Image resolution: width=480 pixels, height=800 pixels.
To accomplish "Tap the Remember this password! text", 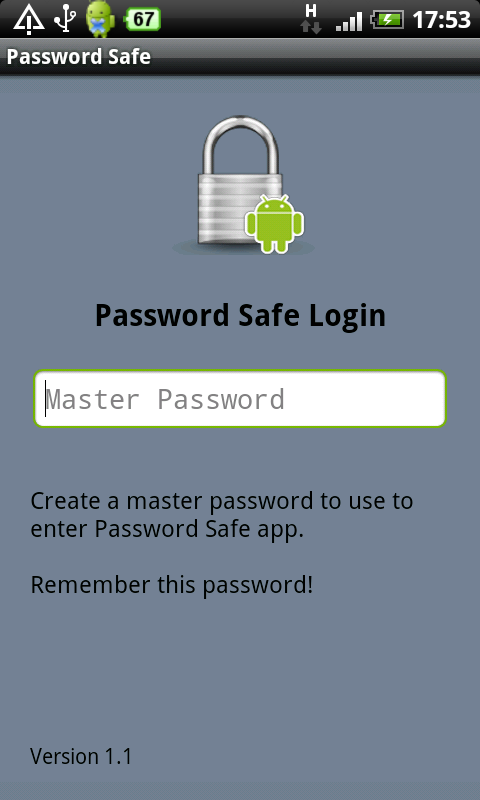I will (x=171, y=585).
